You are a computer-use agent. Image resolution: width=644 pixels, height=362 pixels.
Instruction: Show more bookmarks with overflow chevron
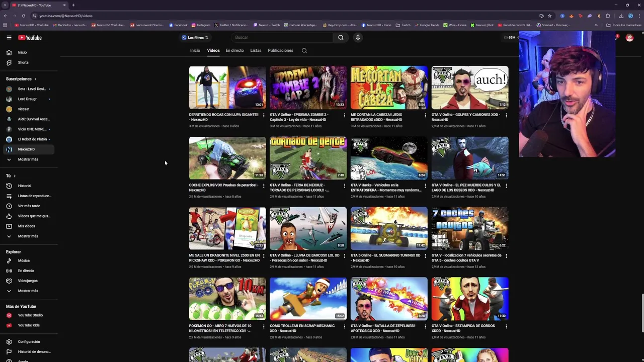click(596, 25)
